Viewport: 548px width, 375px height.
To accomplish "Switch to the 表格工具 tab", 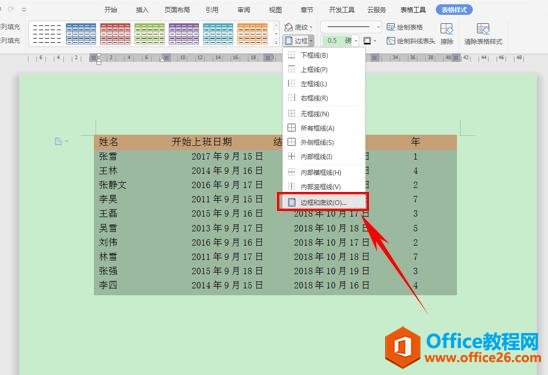I will click(413, 10).
